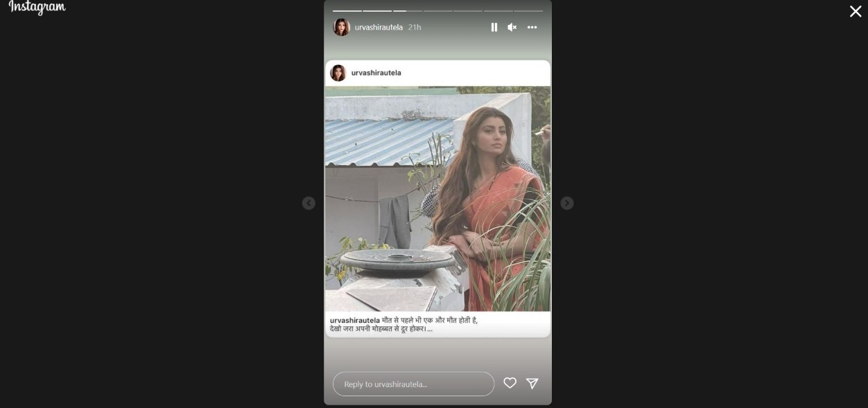The width and height of the screenshot is (868, 408).
Task: Click the Reply to urvashirautela field
Action: [413, 384]
